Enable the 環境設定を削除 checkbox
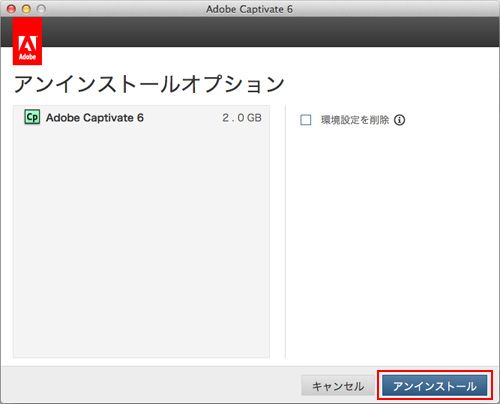This screenshot has height=404, width=500. click(306, 120)
